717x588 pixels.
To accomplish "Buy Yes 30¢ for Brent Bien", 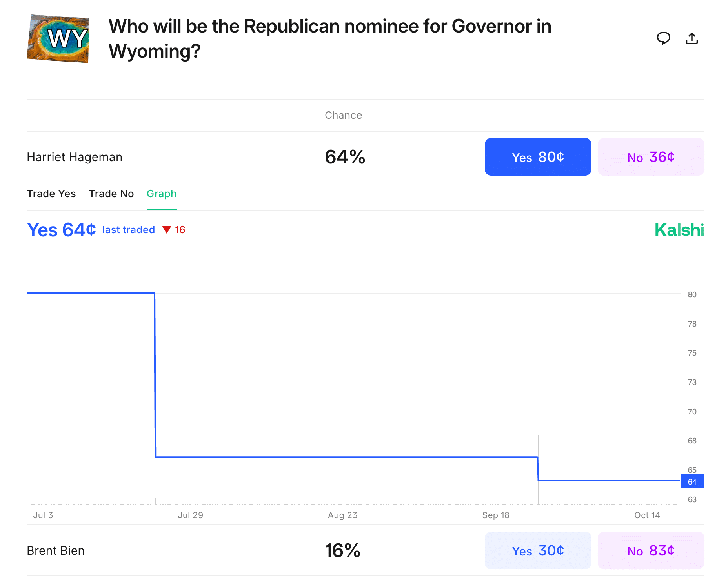I will coord(538,550).
